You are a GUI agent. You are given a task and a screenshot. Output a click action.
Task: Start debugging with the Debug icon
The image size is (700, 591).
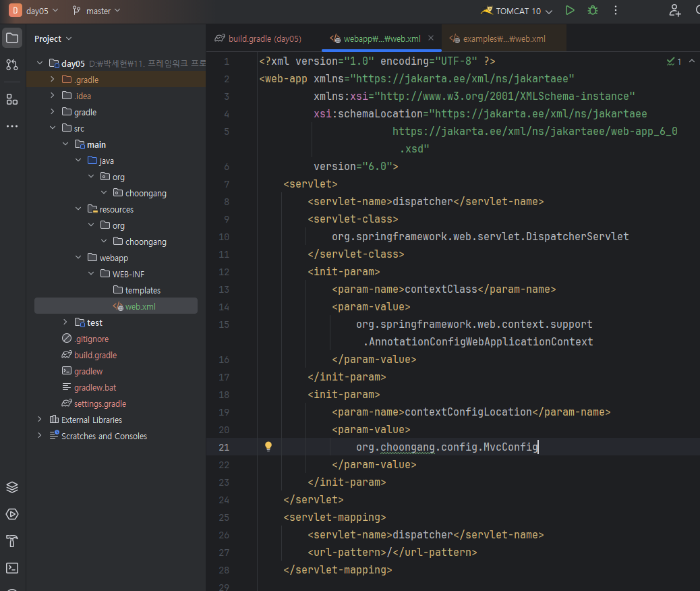pos(592,11)
